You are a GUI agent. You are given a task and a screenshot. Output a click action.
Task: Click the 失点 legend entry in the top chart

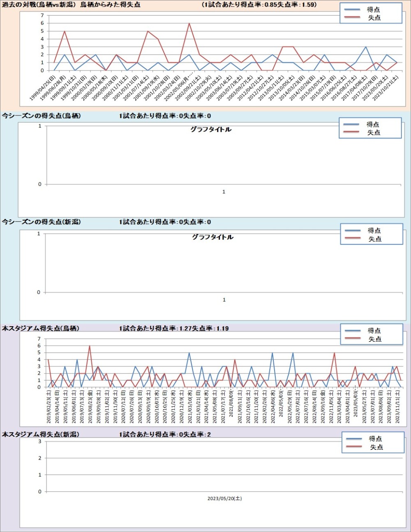click(374, 18)
